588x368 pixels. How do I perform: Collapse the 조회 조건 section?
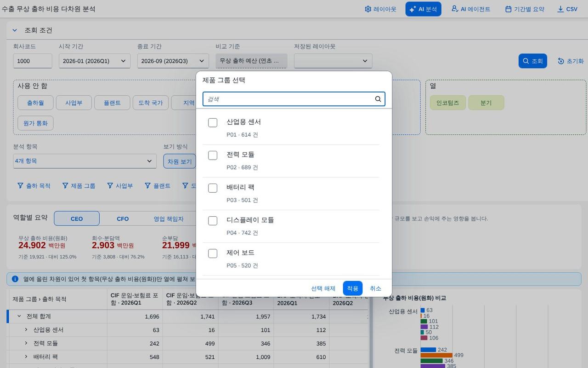[x=15, y=30]
